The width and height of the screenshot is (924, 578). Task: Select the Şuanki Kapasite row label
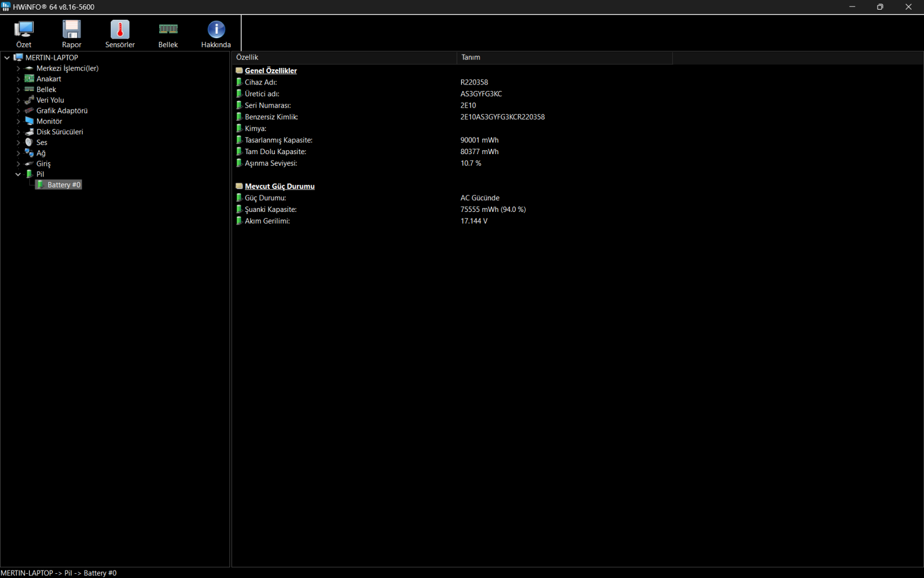click(271, 209)
